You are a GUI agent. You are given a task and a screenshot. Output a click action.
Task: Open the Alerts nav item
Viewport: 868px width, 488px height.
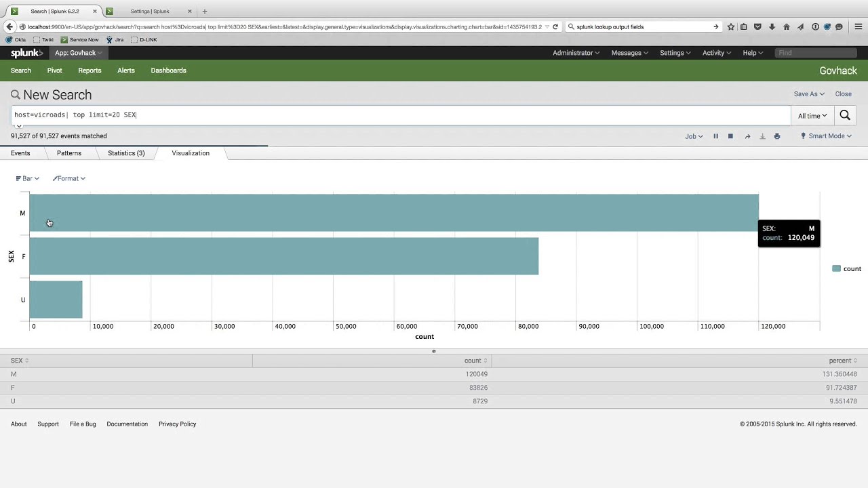click(126, 70)
